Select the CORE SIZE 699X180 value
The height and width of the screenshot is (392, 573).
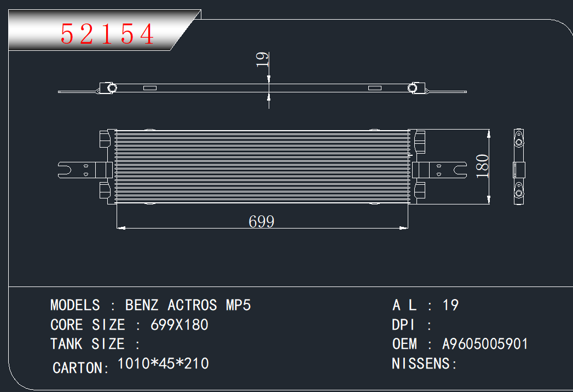point(179,325)
